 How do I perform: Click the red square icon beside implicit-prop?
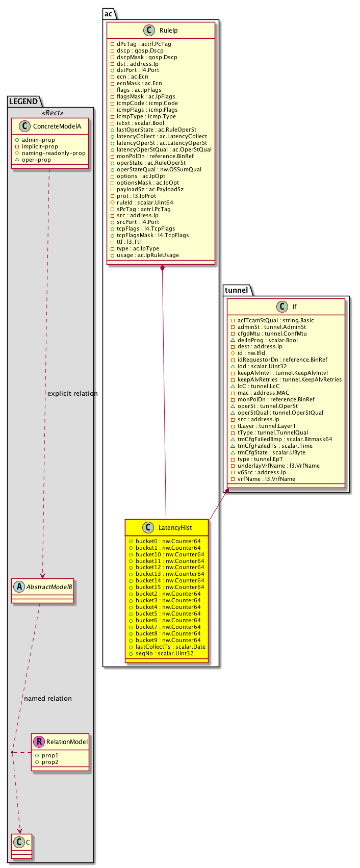tap(17, 146)
